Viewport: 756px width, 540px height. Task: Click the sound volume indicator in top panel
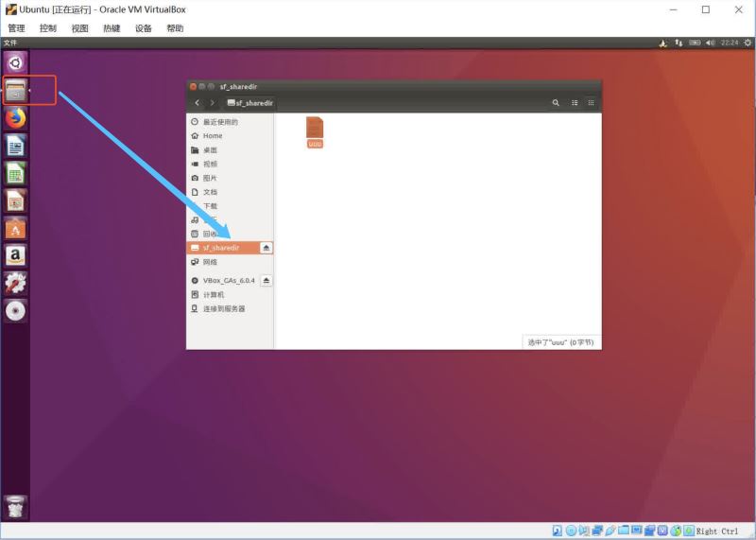[710, 43]
